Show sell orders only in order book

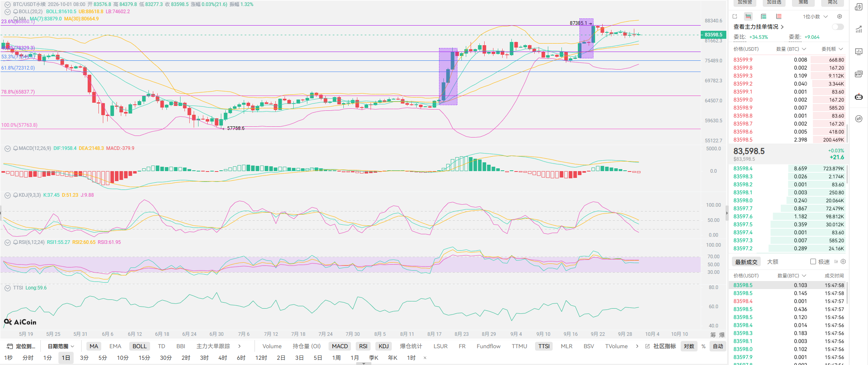click(x=779, y=16)
